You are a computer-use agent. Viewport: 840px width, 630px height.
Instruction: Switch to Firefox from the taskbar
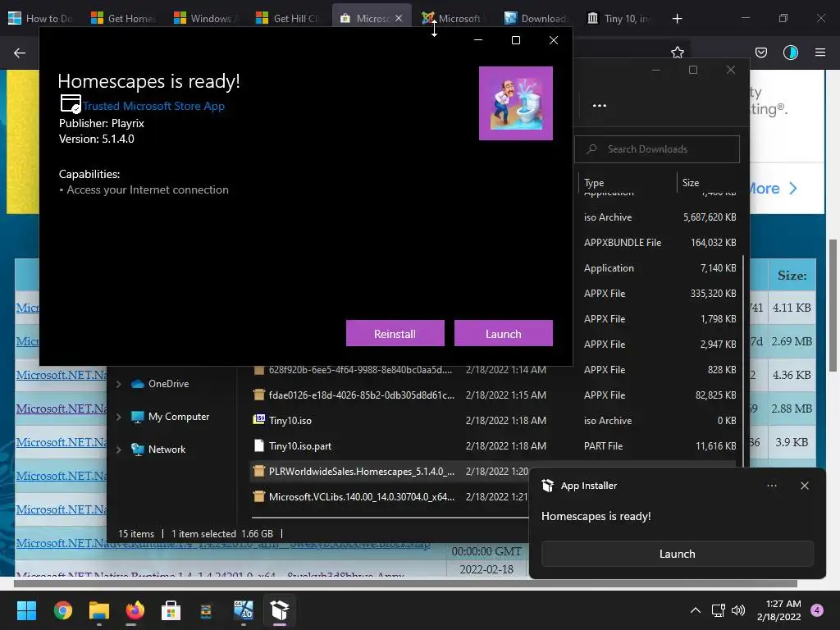tap(135, 610)
